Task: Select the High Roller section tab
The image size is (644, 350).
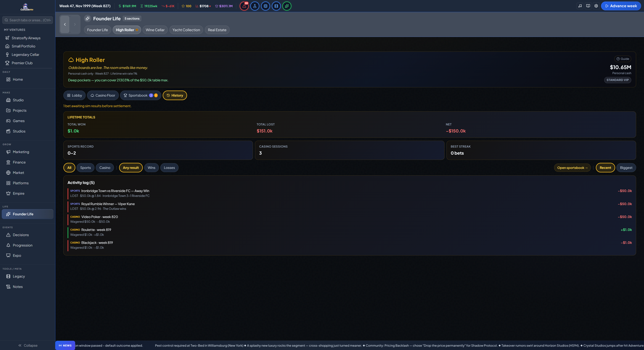Action: coord(127,30)
